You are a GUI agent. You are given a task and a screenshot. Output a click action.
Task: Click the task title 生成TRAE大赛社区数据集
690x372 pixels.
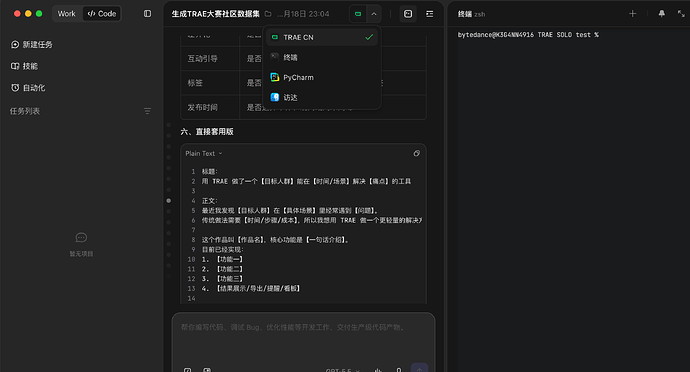coord(216,14)
